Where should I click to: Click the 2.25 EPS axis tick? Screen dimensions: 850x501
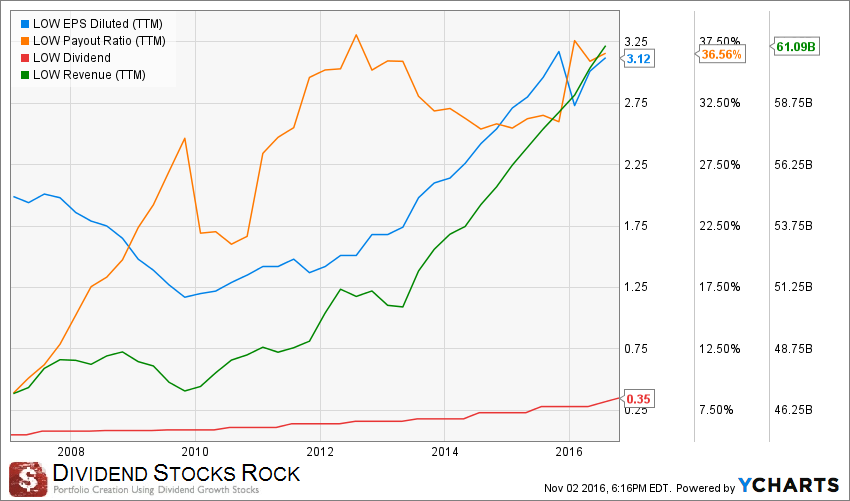(636, 164)
